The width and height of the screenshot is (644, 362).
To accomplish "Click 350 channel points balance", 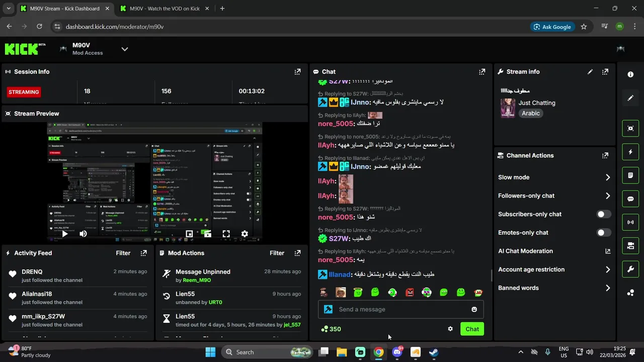I will click(x=331, y=329).
